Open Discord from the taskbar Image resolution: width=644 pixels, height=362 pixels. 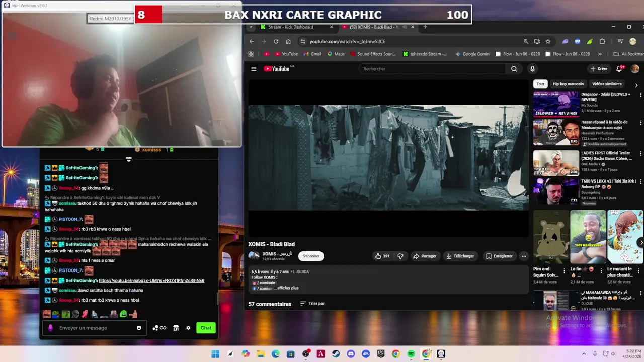tap(351, 354)
